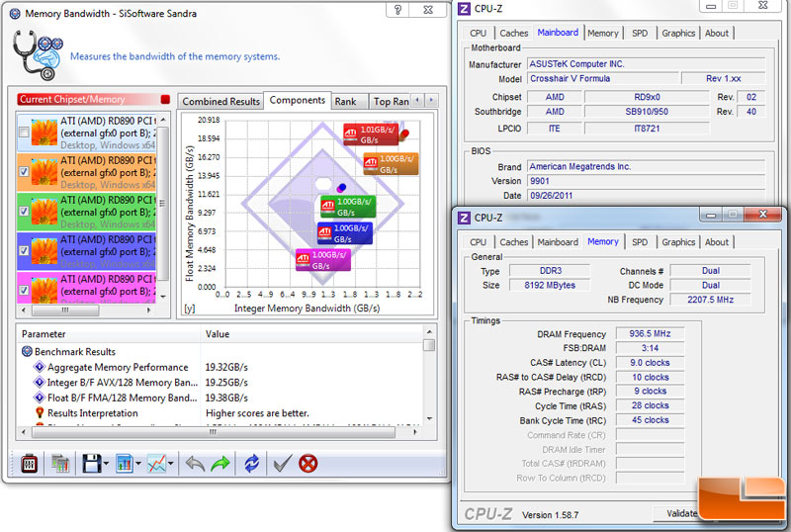Image resolution: width=791 pixels, height=532 pixels.
Task: Uncheck the orange ATI RD890 row checkbox
Action: (x=23, y=172)
